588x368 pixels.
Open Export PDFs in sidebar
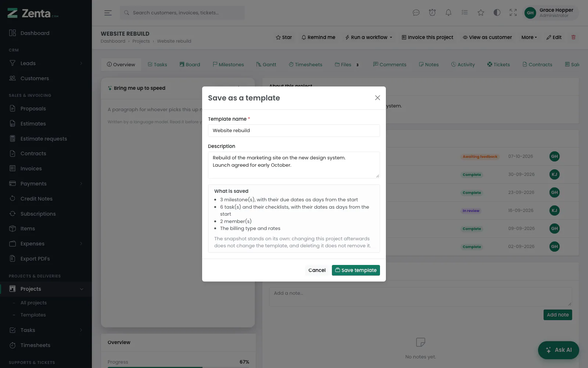point(46,259)
